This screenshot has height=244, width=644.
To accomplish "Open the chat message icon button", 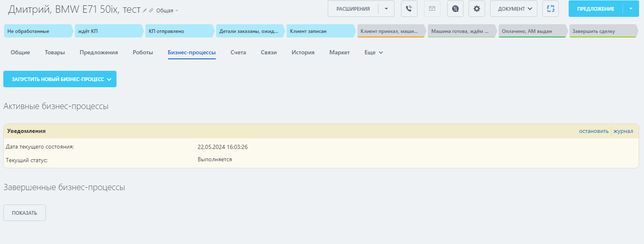I will click(x=455, y=9).
